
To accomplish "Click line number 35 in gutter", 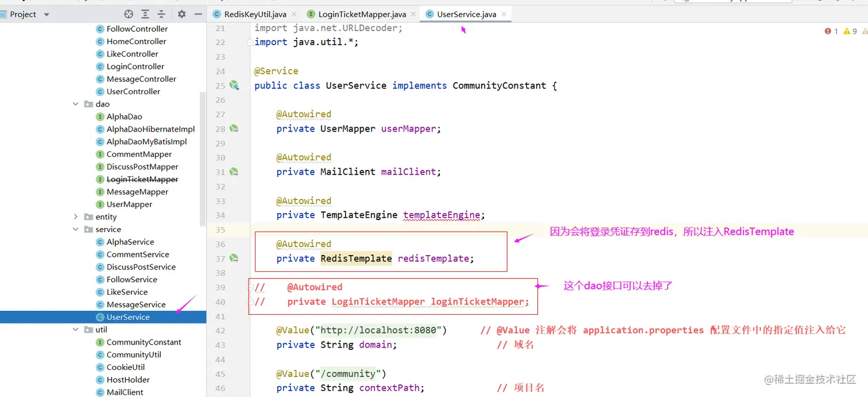I will [x=220, y=230].
